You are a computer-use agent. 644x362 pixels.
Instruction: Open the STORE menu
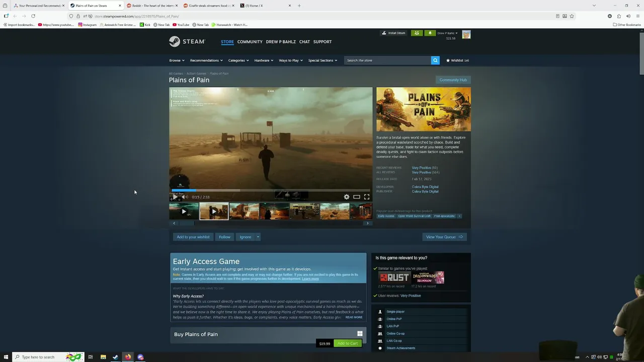coord(227,42)
